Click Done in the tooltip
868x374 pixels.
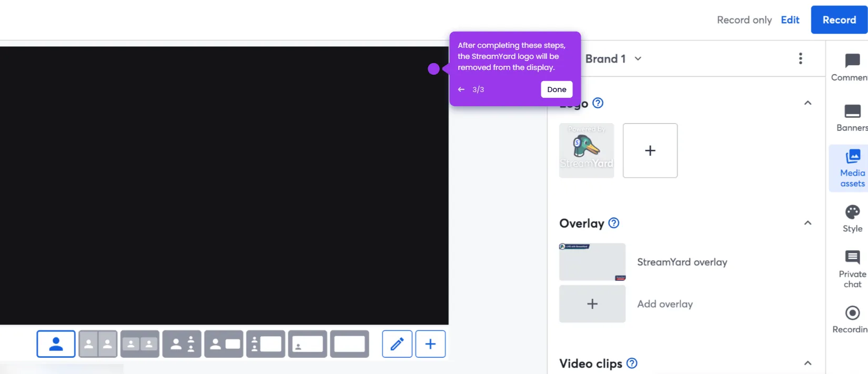(x=557, y=89)
